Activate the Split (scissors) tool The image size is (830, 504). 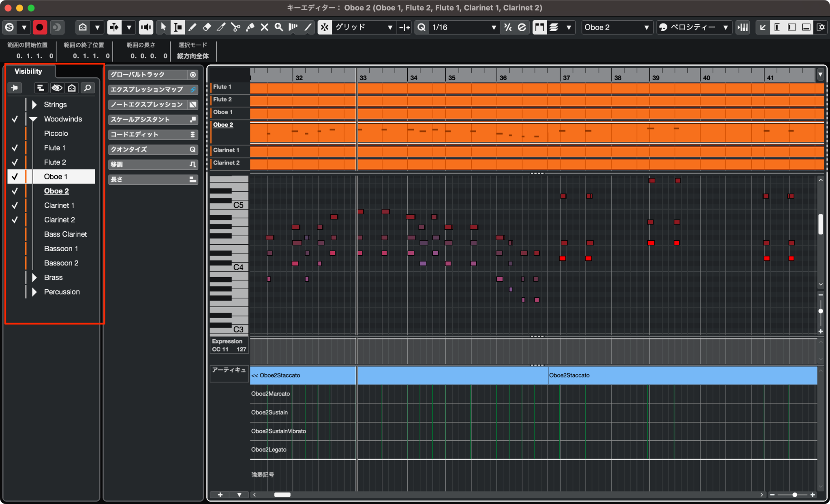pos(236,27)
